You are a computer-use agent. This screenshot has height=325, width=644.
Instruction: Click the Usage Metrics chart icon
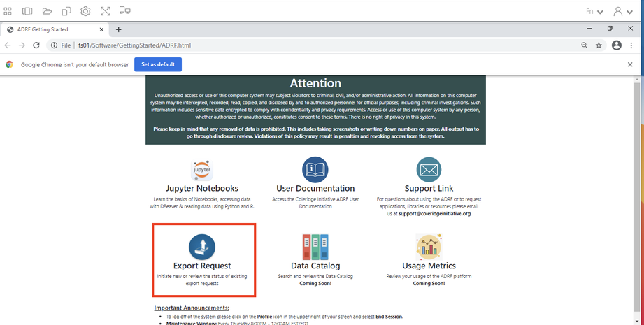point(429,247)
